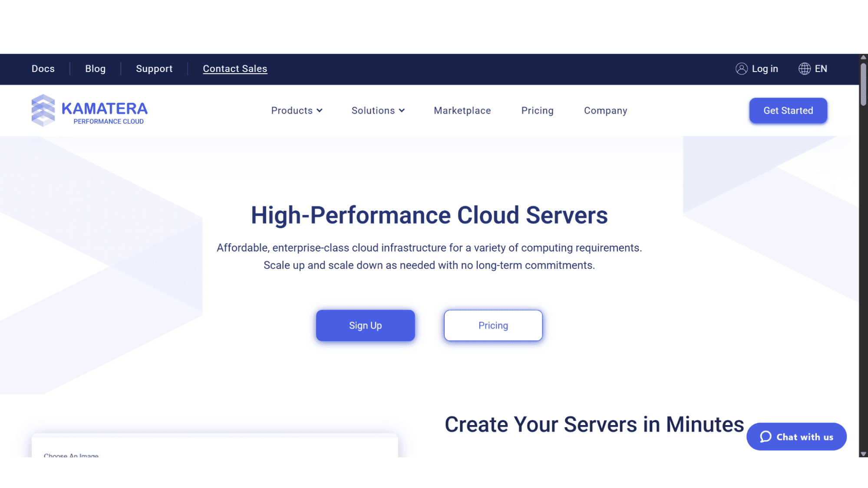Click the Get Started button
Image resolution: width=868 pixels, height=488 pixels.
click(x=788, y=111)
